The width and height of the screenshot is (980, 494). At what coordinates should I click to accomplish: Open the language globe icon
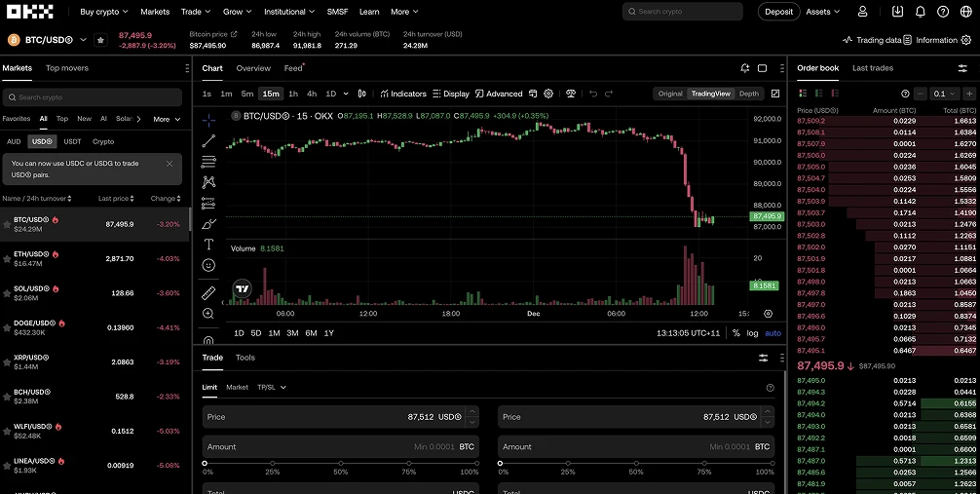[965, 12]
